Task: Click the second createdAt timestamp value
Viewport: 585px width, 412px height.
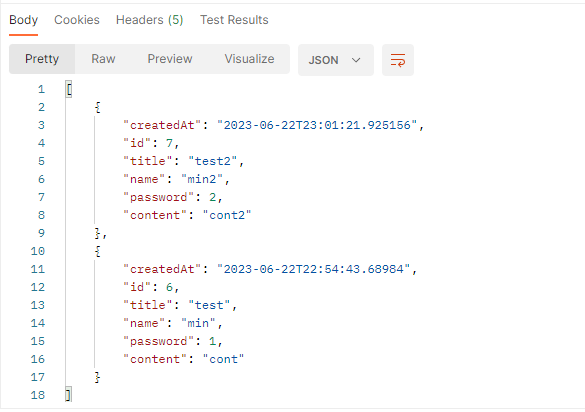Action: click(313, 269)
